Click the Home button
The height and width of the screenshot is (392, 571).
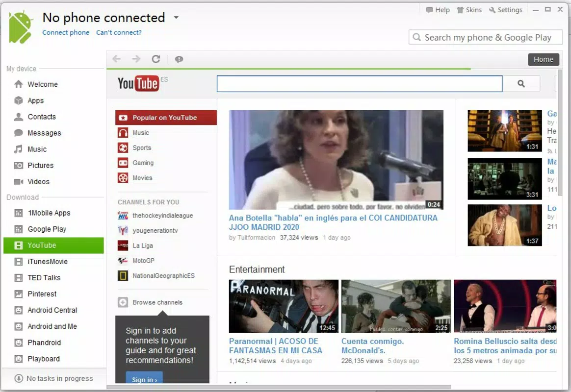(x=544, y=59)
